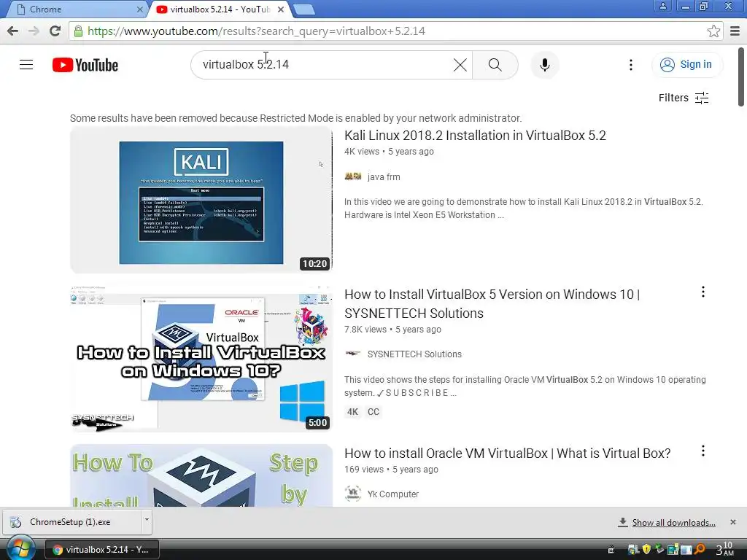This screenshot has height=560, width=747.
Task: Click the "4K views • 5 years ago" text
Action: pos(389,152)
